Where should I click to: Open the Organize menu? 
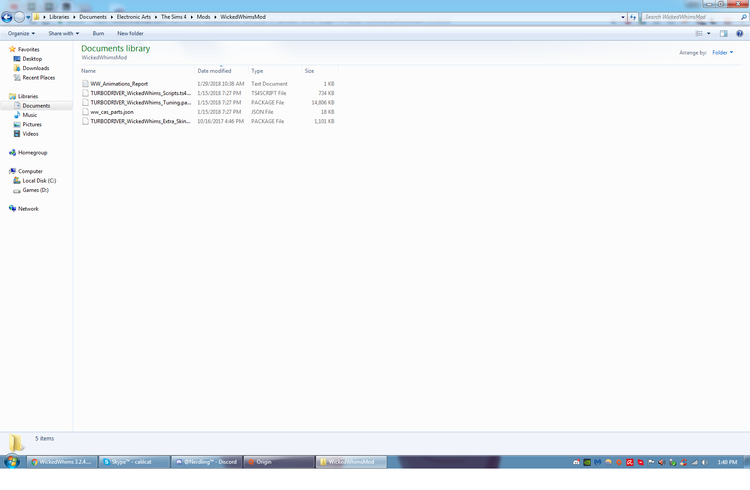[x=21, y=33]
